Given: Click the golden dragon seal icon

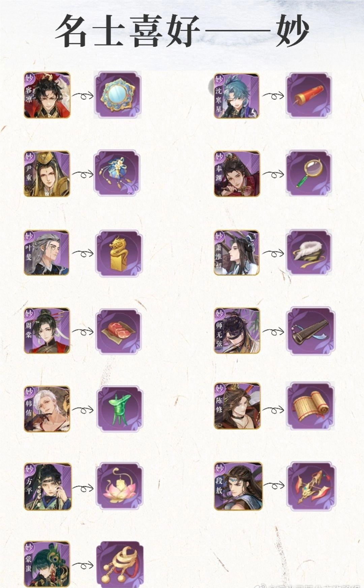Looking at the screenshot, I should (x=119, y=253).
